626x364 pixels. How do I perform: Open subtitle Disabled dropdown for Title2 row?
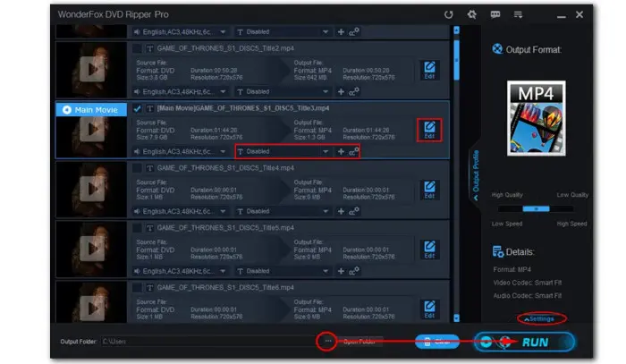click(283, 92)
